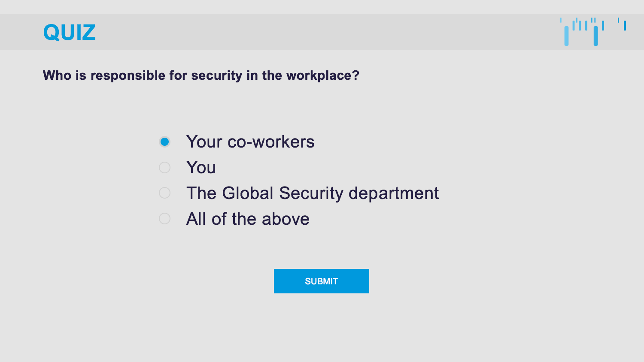Select "The Global Security department" radio button
This screenshot has height=362, width=644.
(164, 193)
